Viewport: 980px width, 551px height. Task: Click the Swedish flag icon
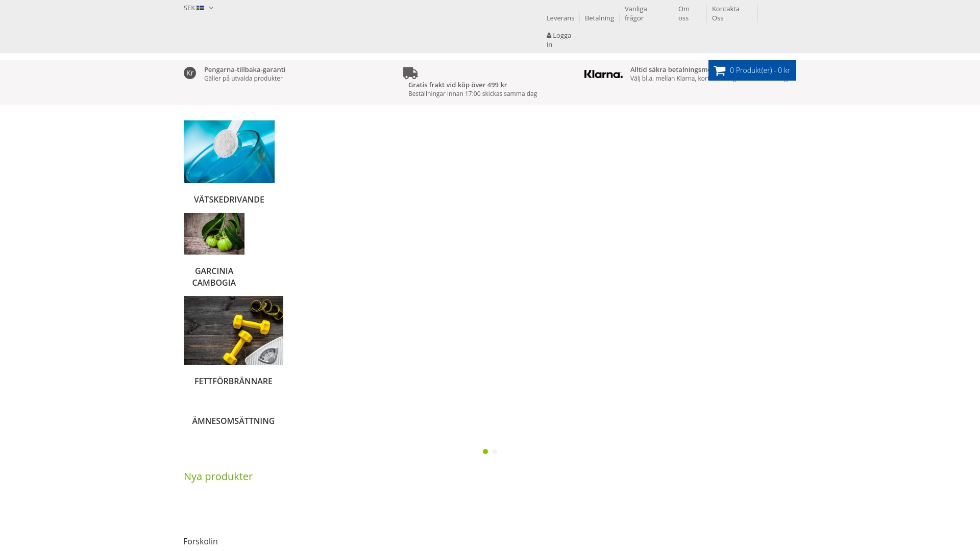pyautogui.click(x=201, y=8)
